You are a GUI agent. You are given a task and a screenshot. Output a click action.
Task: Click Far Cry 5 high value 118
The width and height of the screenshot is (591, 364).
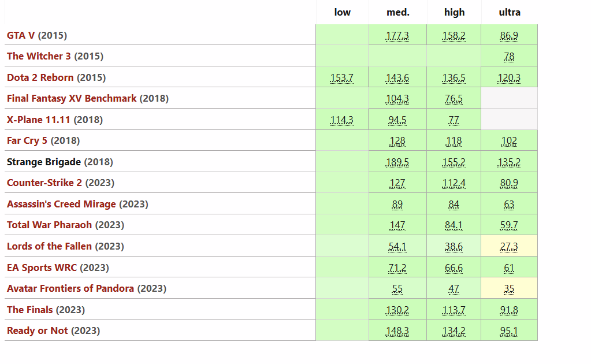(454, 141)
